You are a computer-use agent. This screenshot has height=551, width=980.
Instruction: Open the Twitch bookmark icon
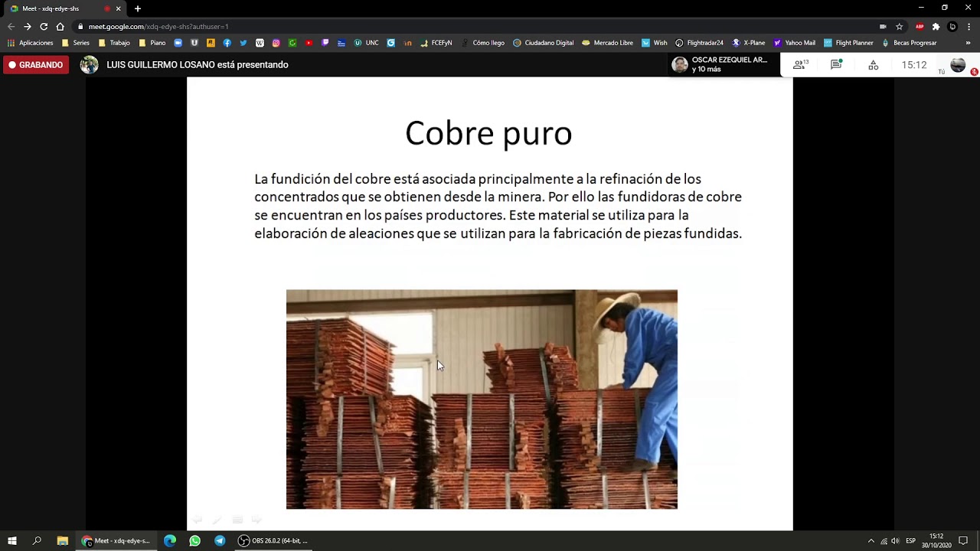[x=325, y=43]
